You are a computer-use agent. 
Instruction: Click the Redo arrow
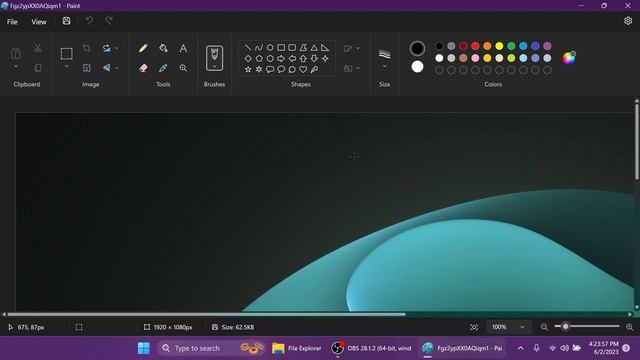pyautogui.click(x=109, y=21)
